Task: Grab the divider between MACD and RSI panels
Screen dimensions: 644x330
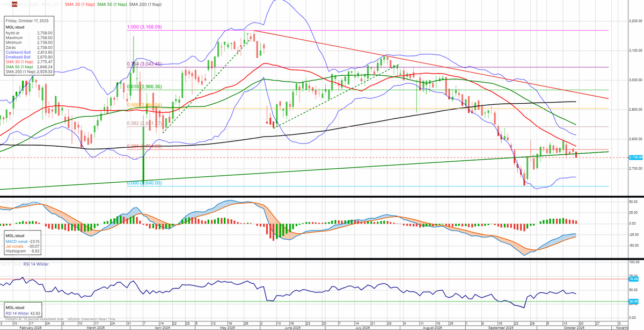Action: tap(322, 259)
